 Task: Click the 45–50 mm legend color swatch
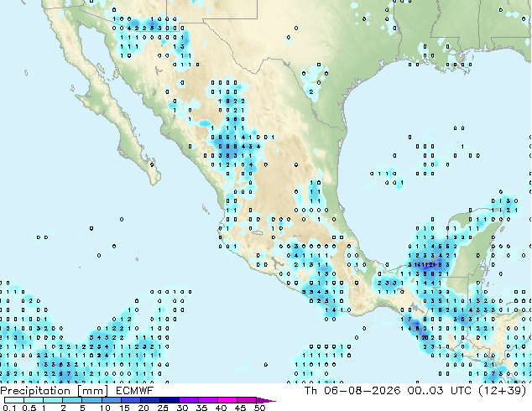pos(247,400)
